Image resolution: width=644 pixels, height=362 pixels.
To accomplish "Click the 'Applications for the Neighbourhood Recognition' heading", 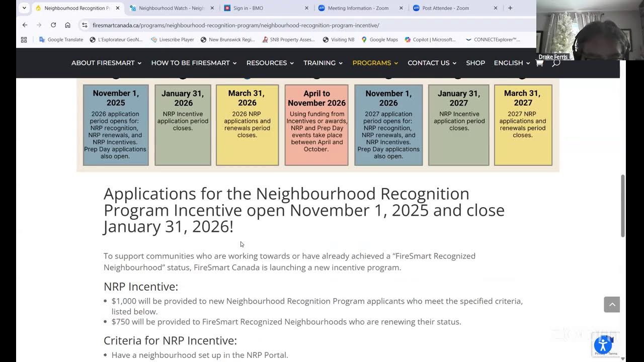I will 304,210.
